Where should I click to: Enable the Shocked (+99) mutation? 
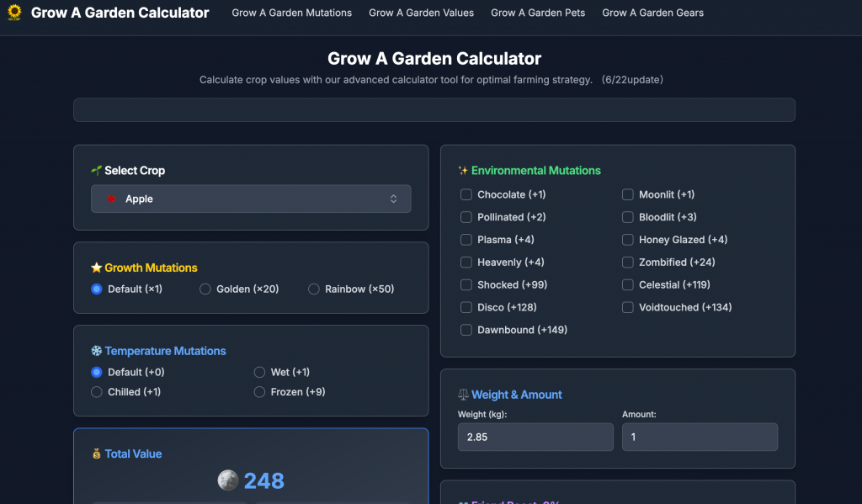(x=466, y=284)
